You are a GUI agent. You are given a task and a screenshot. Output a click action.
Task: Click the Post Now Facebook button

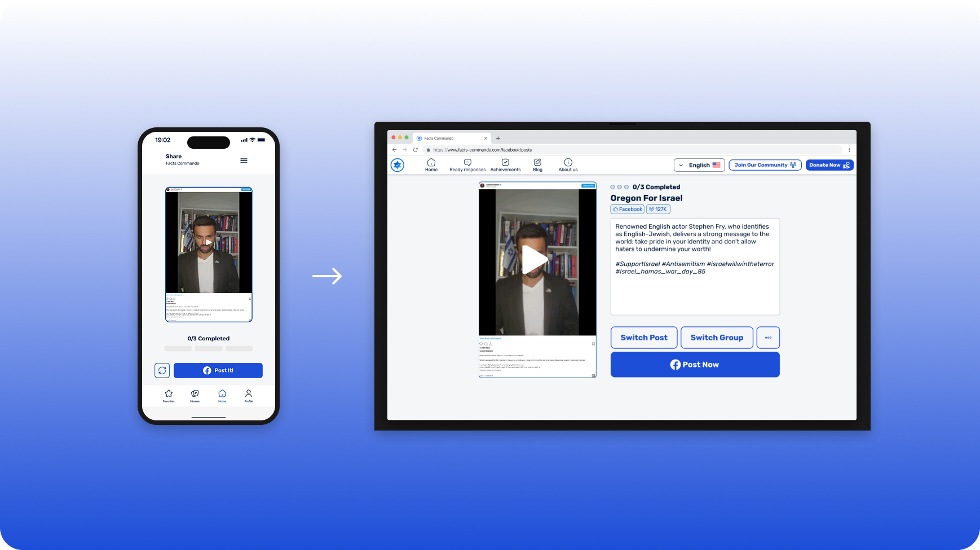(695, 365)
